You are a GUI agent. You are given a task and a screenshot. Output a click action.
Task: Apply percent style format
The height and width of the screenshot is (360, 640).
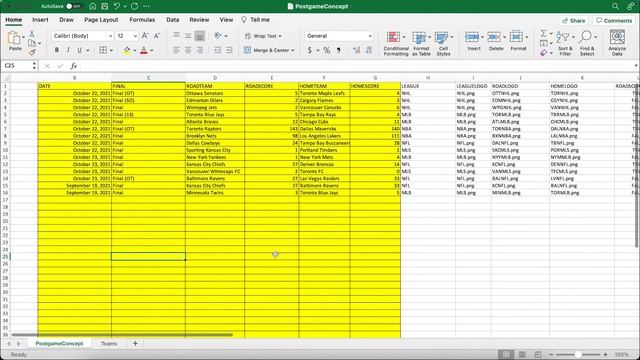[x=327, y=50]
